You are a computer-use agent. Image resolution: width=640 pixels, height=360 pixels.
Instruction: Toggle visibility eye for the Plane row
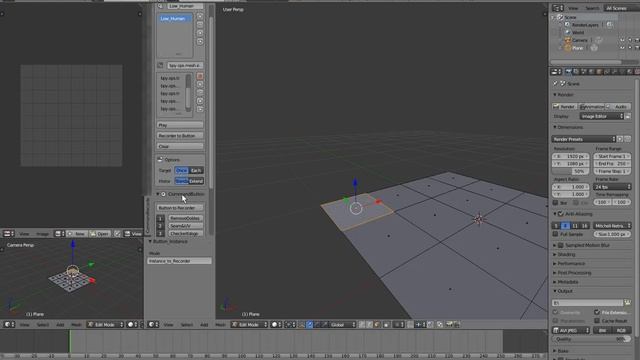tap(622, 48)
